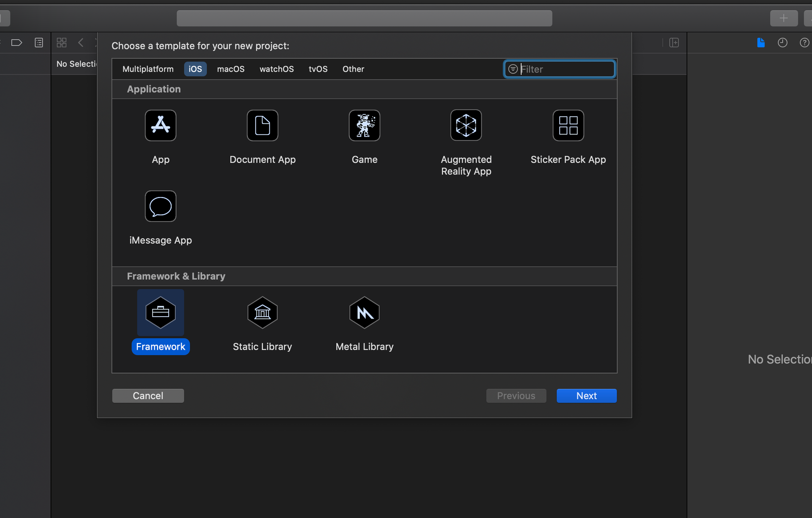Switch to the tvOS tab
Viewport: 812px width, 518px height.
(x=318, y=69)
